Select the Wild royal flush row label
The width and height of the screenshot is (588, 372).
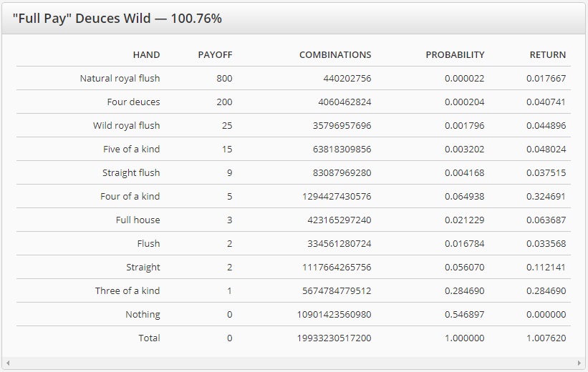click(126, 125)
